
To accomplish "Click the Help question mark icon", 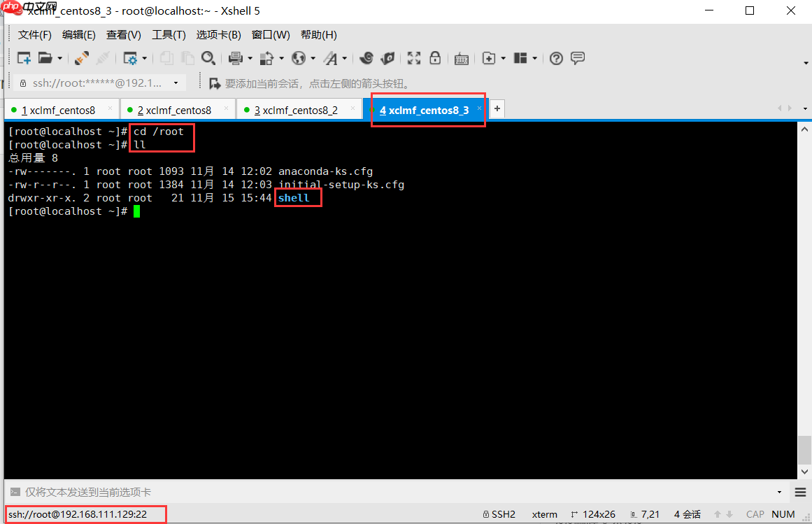I will (x=556, y=59).
